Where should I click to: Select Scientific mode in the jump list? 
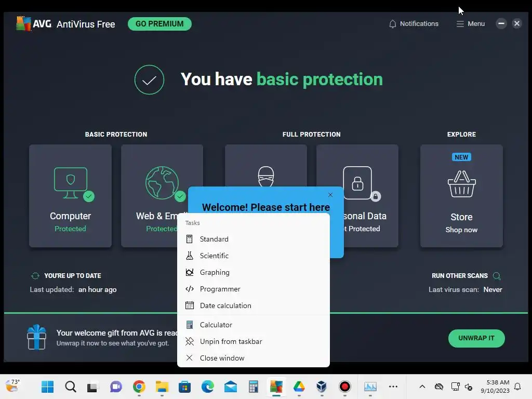point(254,256)
